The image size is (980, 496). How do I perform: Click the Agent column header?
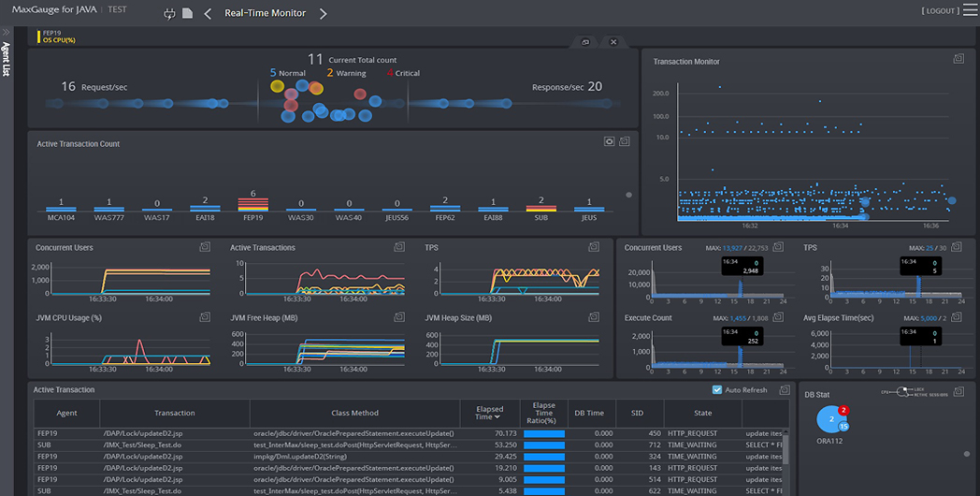67,413
